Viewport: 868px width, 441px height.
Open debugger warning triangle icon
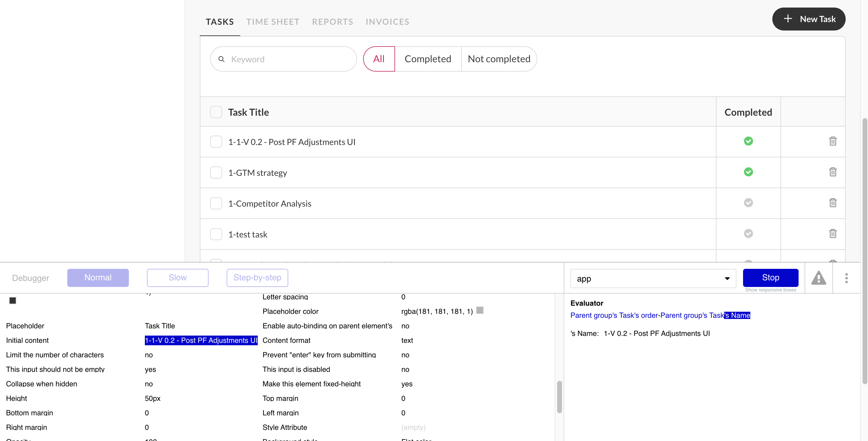click(x=819, y=278)
